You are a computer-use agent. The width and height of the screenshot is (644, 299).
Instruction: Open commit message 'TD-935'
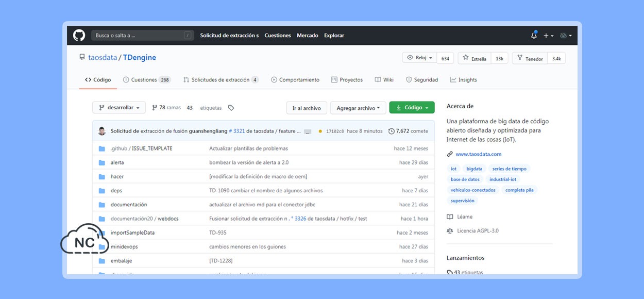tap(218, 232)
